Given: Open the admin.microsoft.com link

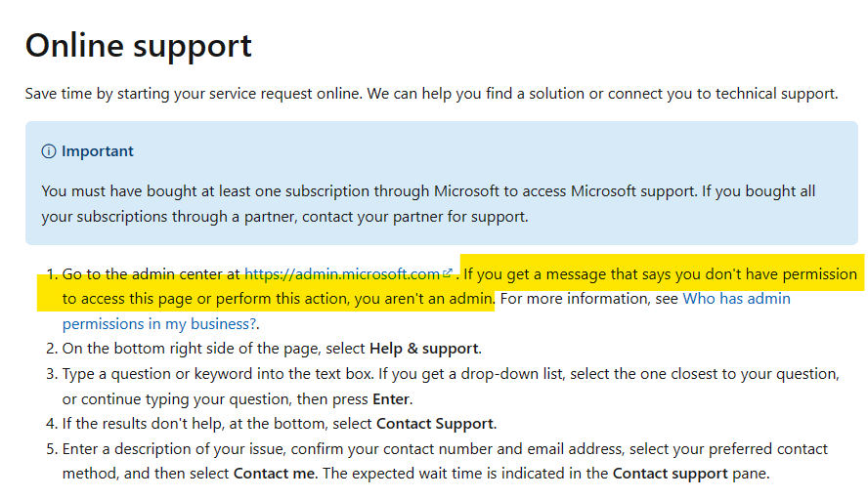Looking at the screenshot, I should click(x=342, y=274).
